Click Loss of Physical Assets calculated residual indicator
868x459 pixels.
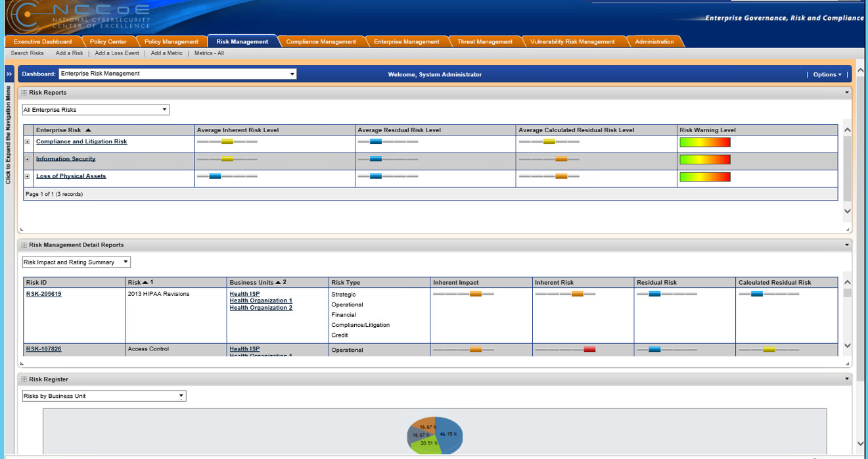[549, 176]
